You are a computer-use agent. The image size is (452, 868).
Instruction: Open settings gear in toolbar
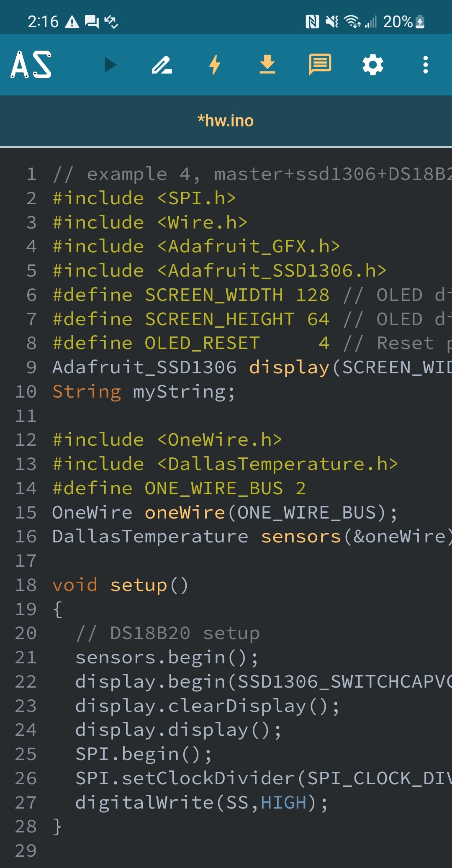372,65
